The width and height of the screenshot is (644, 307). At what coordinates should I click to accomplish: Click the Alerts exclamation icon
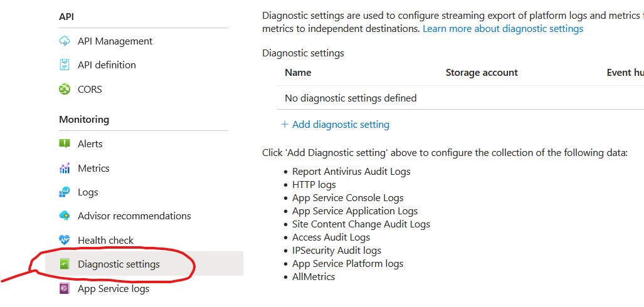(65, 143)
